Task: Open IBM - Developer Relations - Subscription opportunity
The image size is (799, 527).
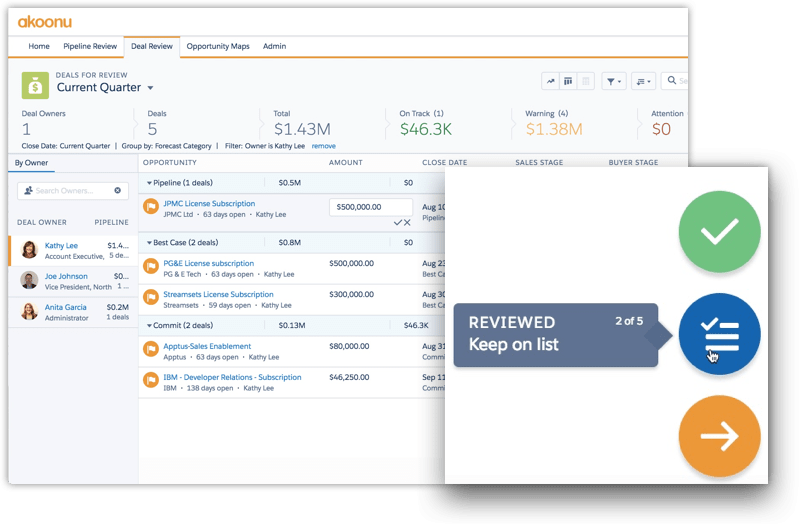Action: pyautogui.click(x=232, y=377)
